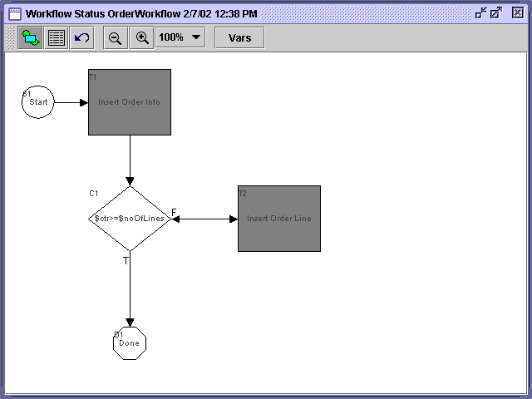Image resolution: width=532 pixels, height=399 pixels.
Task: Click the Workflow Status OrderWorkflow title text
Action: coord(141,14)
